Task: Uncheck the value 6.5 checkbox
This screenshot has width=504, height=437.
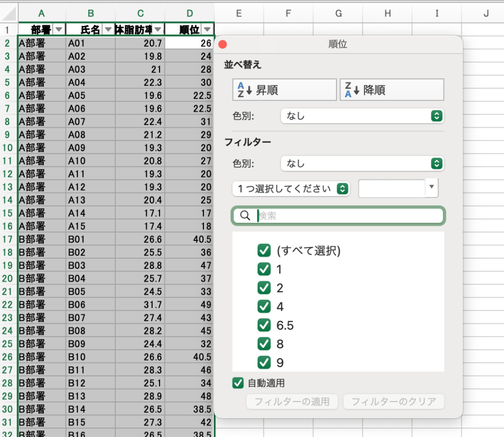Action: pos(264,325)
